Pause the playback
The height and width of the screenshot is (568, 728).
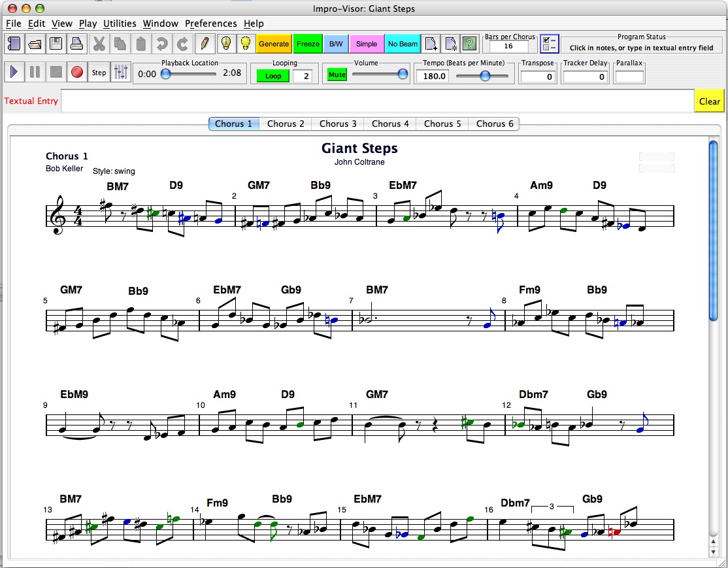(x=35, y=72)
